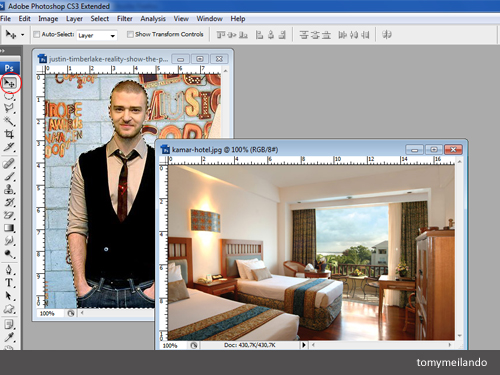Click Distribute Bottom Edges icon
Viewport: 500px width, 375px height.
pos(326,34)
